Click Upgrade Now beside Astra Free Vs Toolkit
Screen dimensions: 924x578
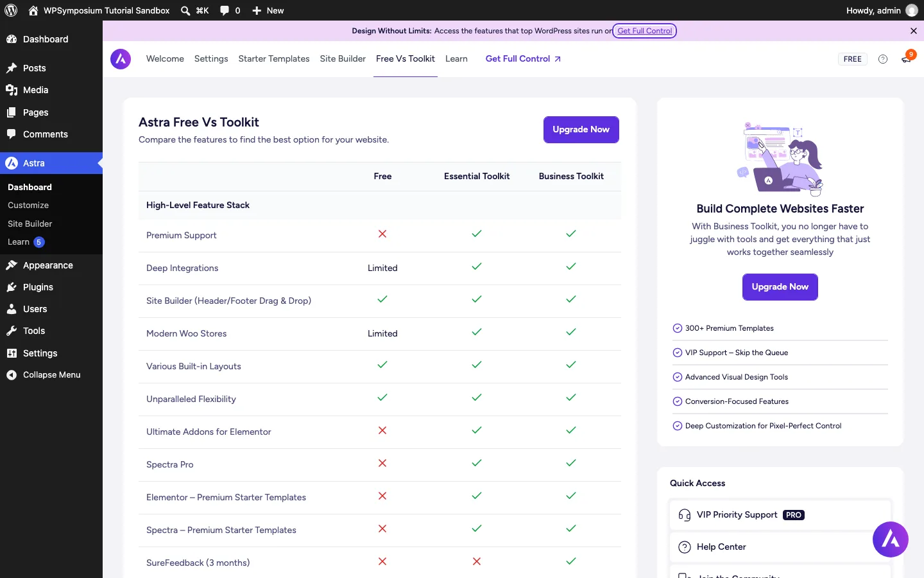coord(581,130)
